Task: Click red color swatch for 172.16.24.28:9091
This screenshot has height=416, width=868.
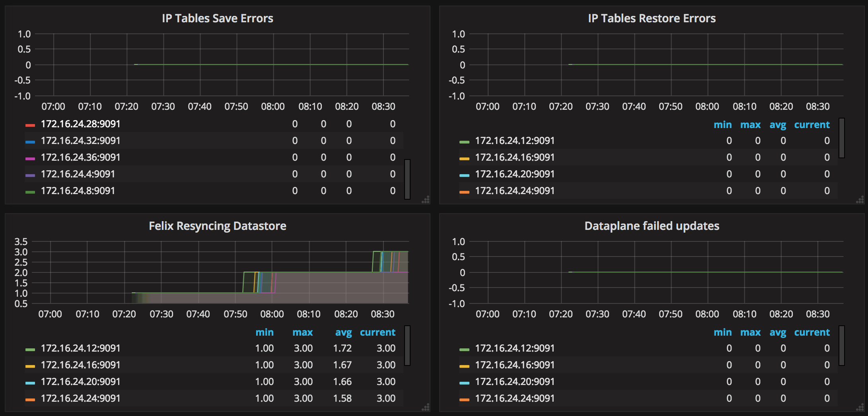Action: [30, 125]
